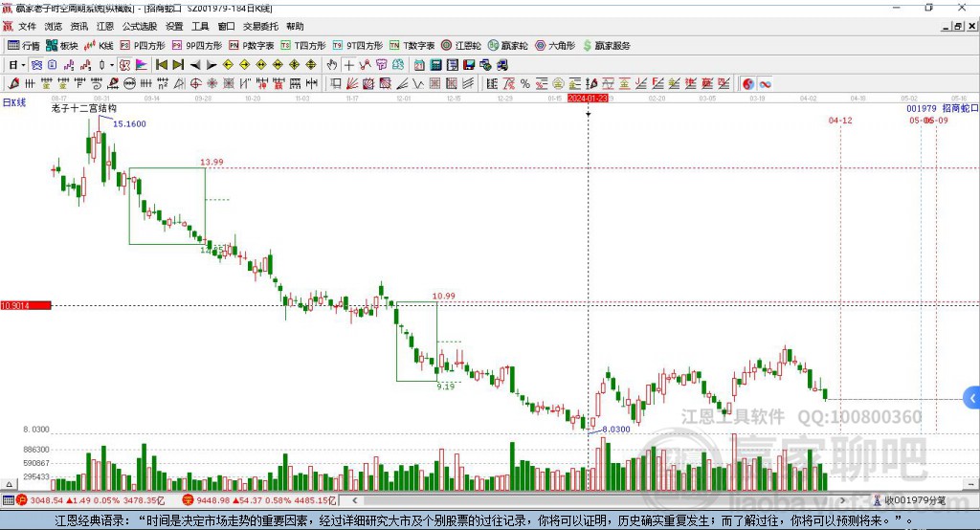Open the T四方形 tool
Screen dimensions: 980x530
303,46
